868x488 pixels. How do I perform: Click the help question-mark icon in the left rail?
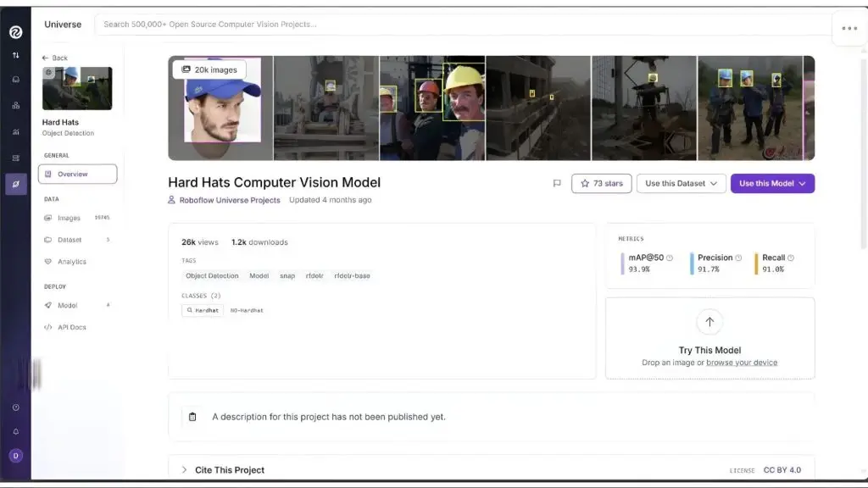15,407
